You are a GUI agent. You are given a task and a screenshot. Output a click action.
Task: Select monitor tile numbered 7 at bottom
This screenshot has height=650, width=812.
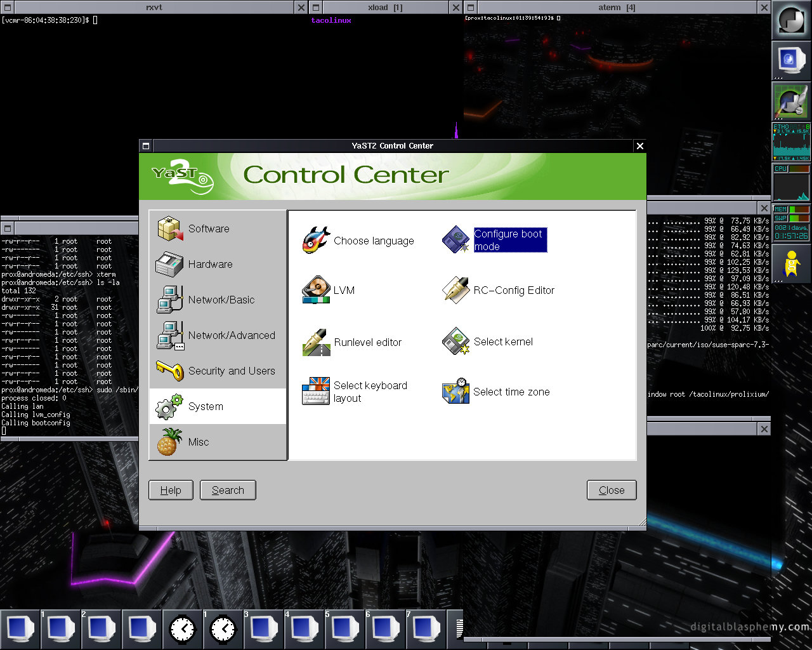[426, 629]
